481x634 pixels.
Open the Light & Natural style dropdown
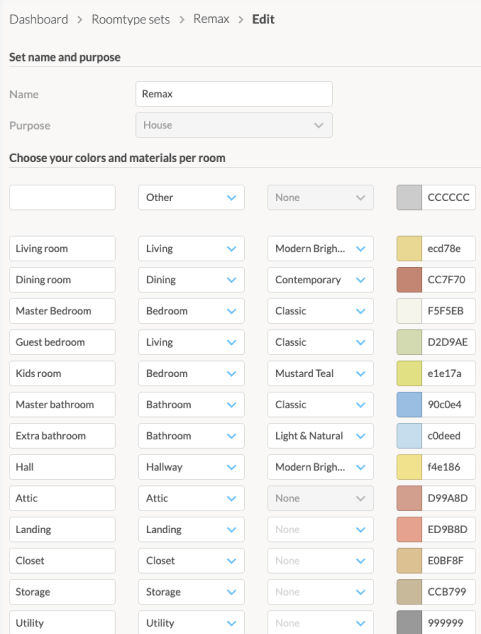[x=320, y=436]
